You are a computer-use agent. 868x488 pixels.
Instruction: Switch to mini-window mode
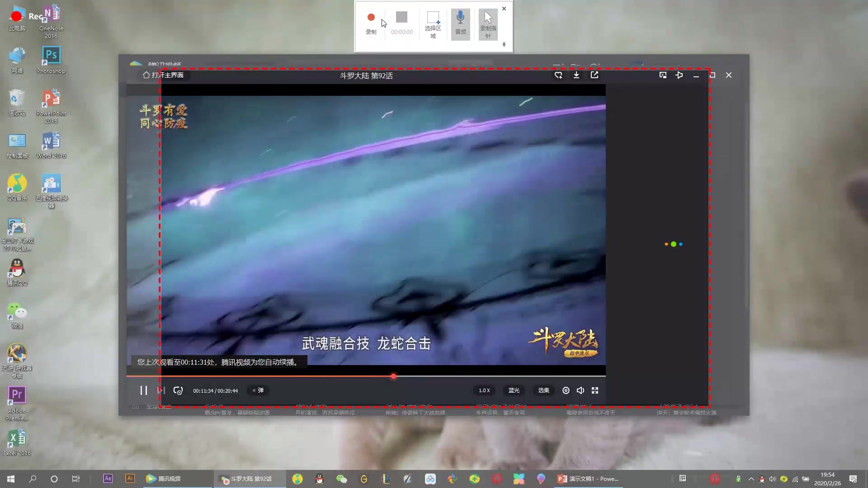click(x=663, y=75)
